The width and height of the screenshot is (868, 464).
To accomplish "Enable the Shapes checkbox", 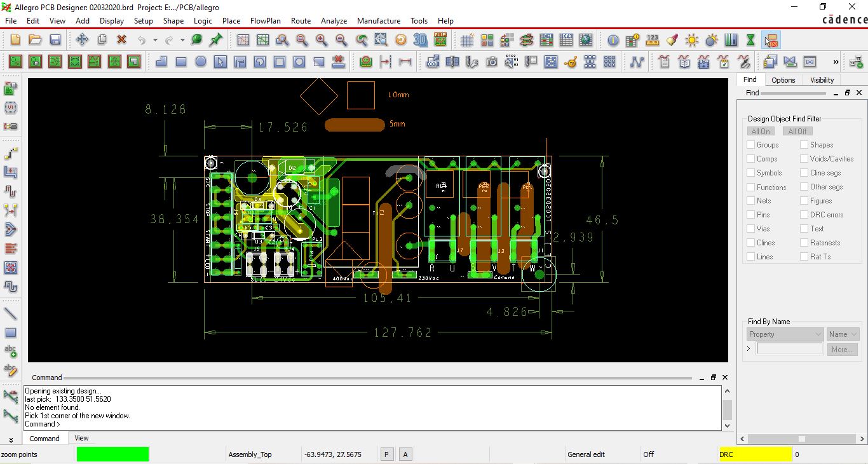I will [804, 145].
